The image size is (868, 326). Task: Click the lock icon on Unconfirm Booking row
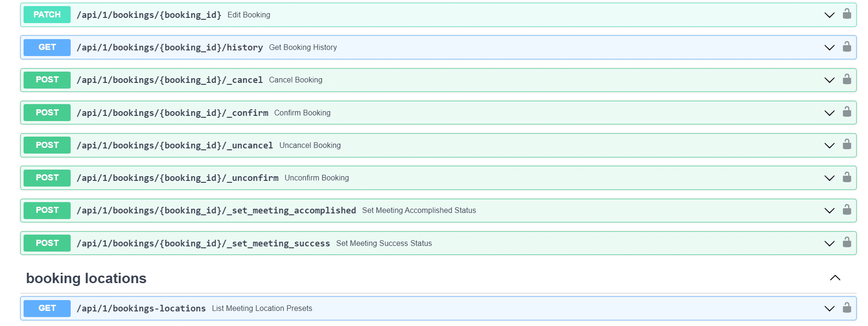coord(847,177)
